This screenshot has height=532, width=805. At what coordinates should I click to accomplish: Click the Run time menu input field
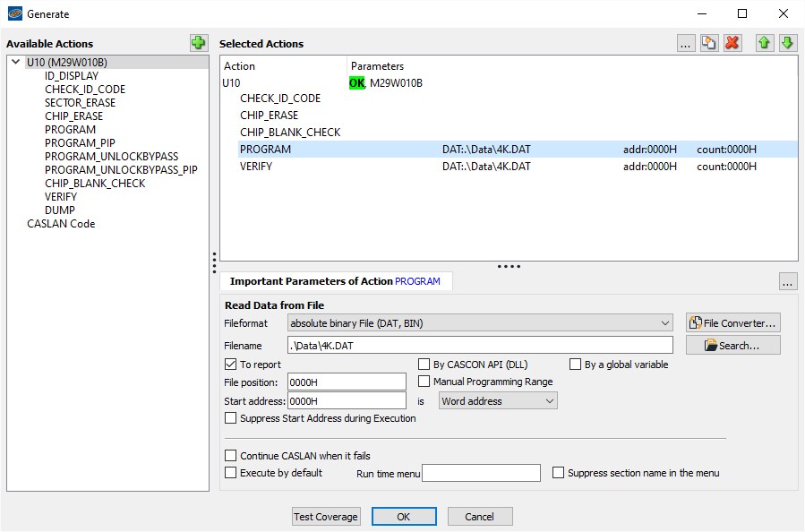(x=481, y=473)
